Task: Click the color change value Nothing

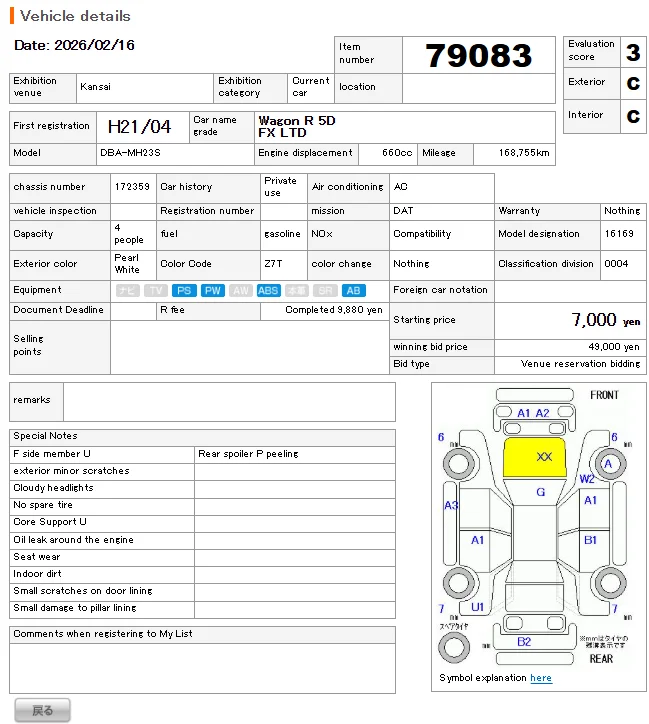Action: click(x=411, y=264)
